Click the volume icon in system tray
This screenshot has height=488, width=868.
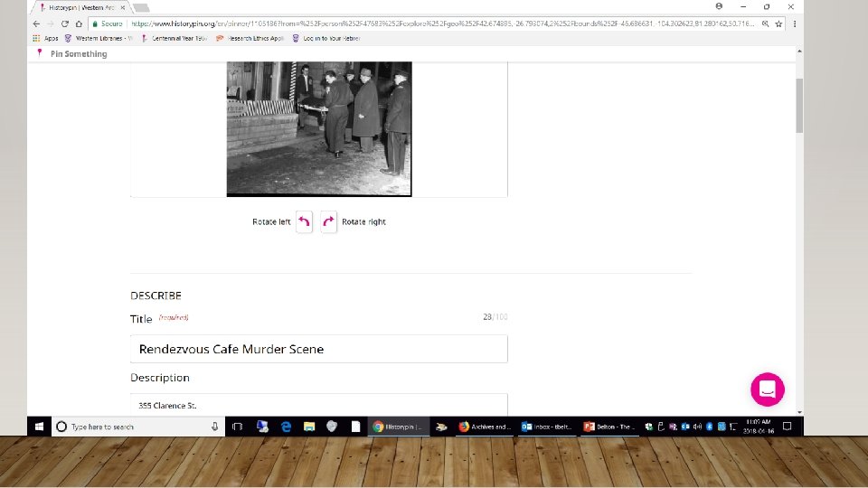(697, 427)
